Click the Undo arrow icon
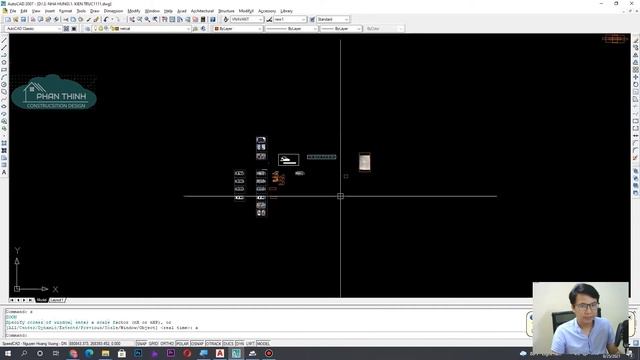Viewport: 640px width, 360px height. pyautogui.click(x=106, y=20)
